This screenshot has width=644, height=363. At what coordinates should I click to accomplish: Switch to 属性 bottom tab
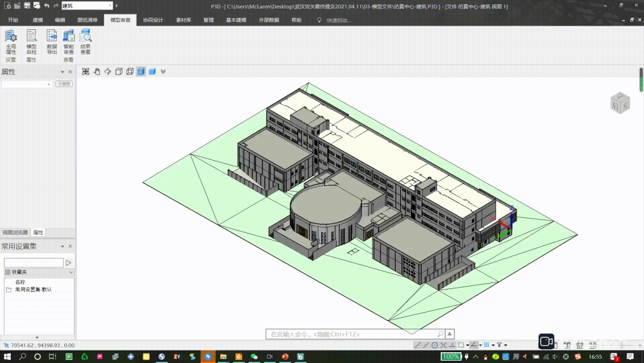pos(38,232)
